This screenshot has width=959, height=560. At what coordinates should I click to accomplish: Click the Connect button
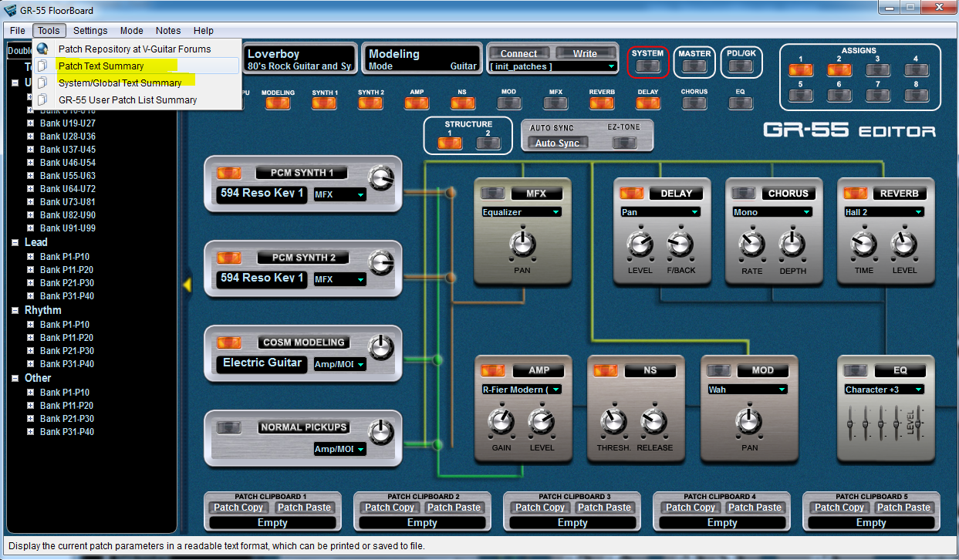(518, 53)
